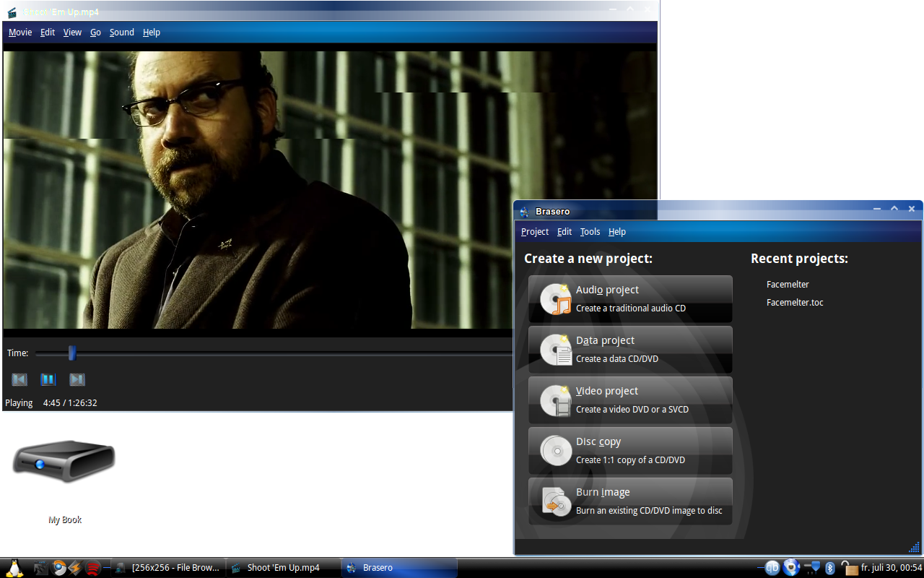Start a new Audio project
Image resolution: width=924 pixels, height=578 pixels.
click(x=630, y=298)
